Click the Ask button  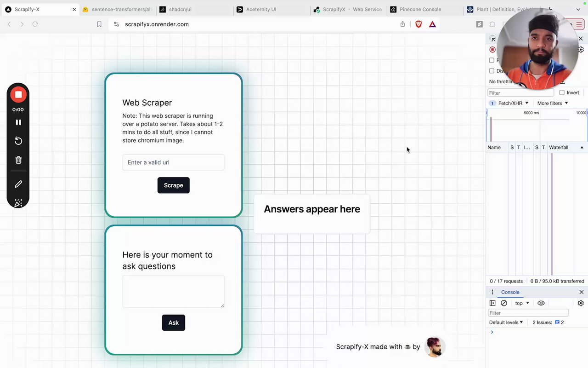coord(174,322)
